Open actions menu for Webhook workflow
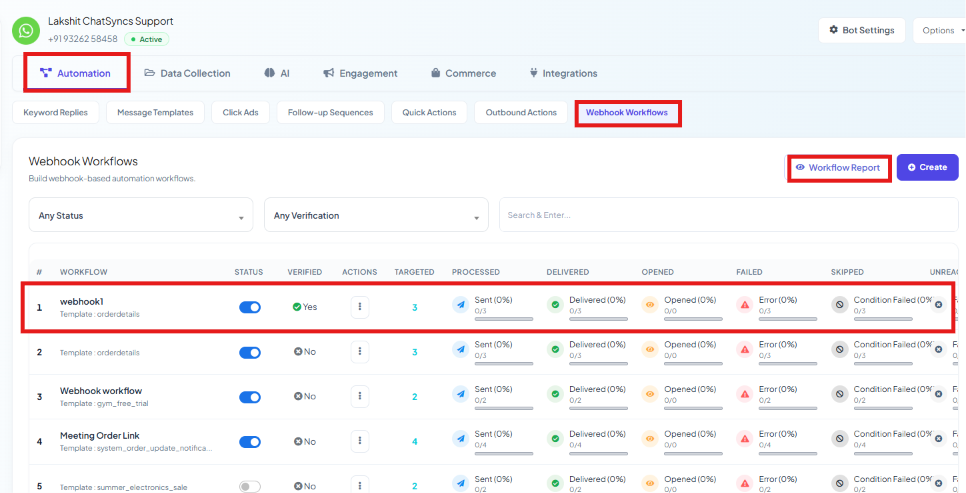The height and width of the screenshot is (493, 966). coord(360,396)
